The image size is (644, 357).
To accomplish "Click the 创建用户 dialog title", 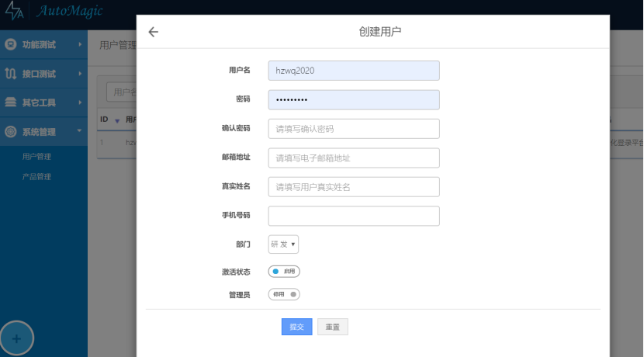I will click(380, 32).
